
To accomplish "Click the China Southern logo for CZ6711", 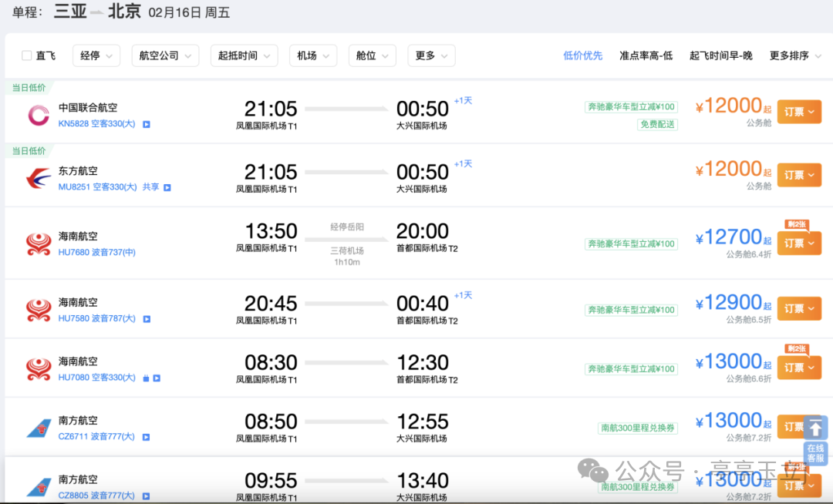I will coord(39,428).
